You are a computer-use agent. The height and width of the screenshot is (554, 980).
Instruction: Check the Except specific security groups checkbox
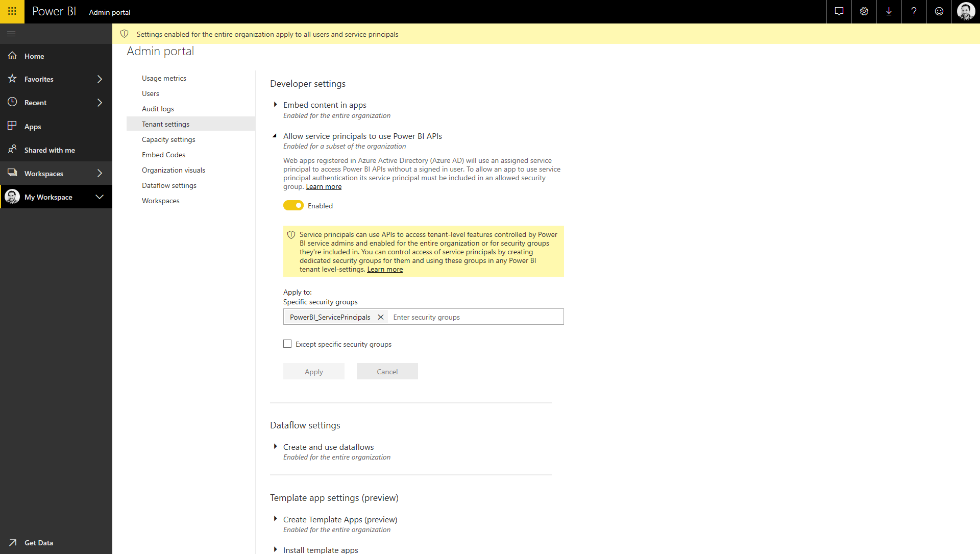click(287, 344)
